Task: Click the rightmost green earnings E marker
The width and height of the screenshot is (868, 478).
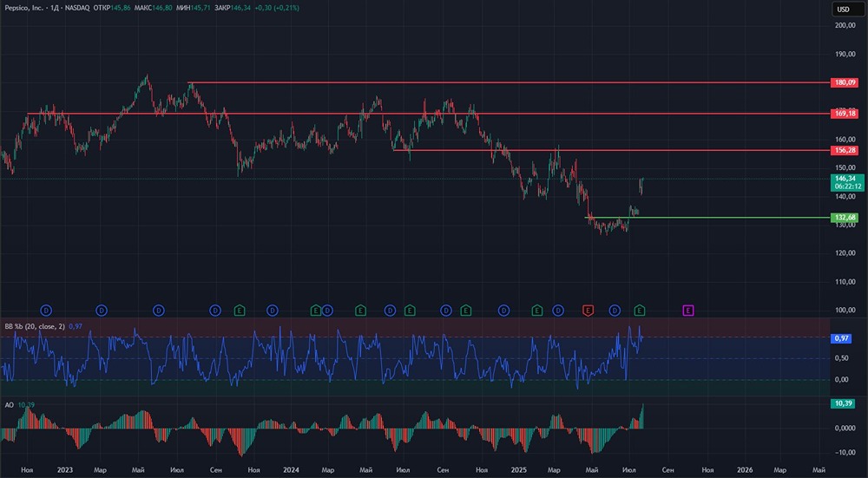Action: click(640, 310)
